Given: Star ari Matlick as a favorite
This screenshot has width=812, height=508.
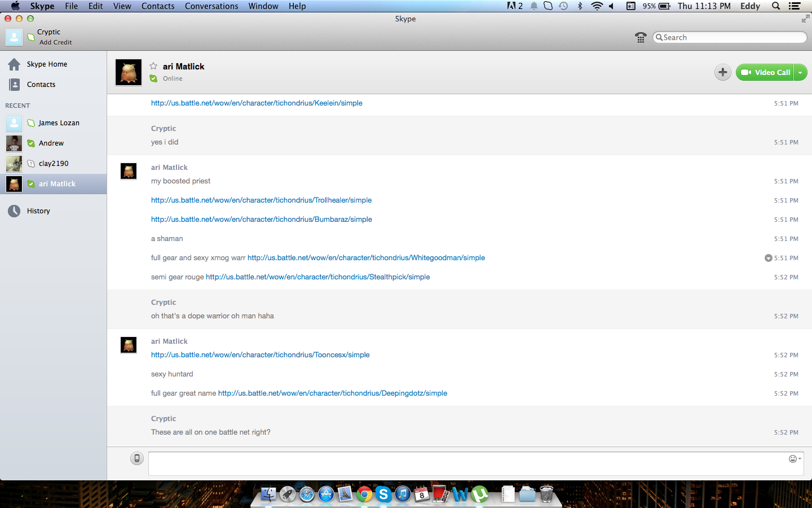Looking at the screenshot, I should click(x=153, y=66).
